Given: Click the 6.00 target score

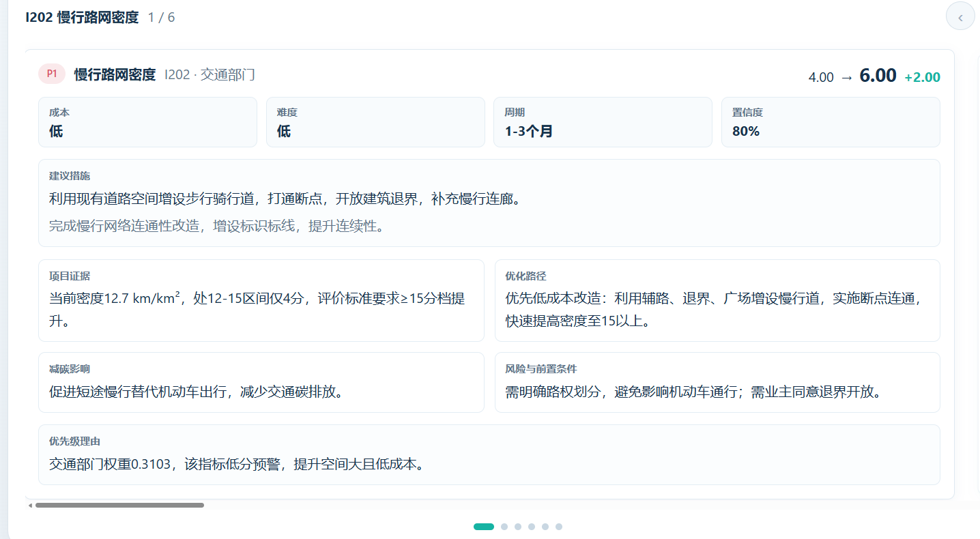Looking at the screenshot, I should [878, 75].
